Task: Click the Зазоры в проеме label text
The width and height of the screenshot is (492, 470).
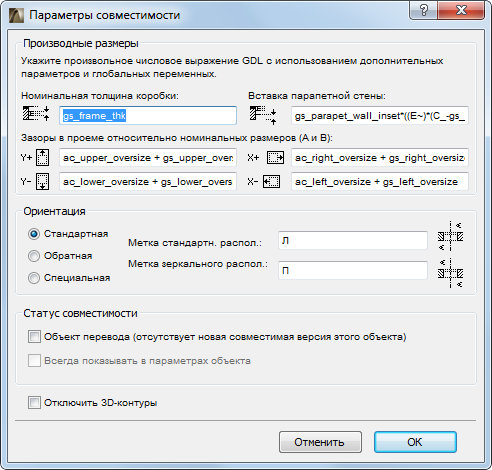Action: [177, 138]
